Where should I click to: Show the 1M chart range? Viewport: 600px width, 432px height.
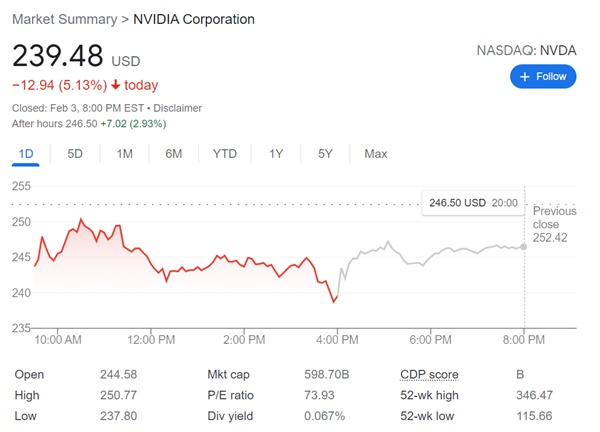tap(125, 154)
